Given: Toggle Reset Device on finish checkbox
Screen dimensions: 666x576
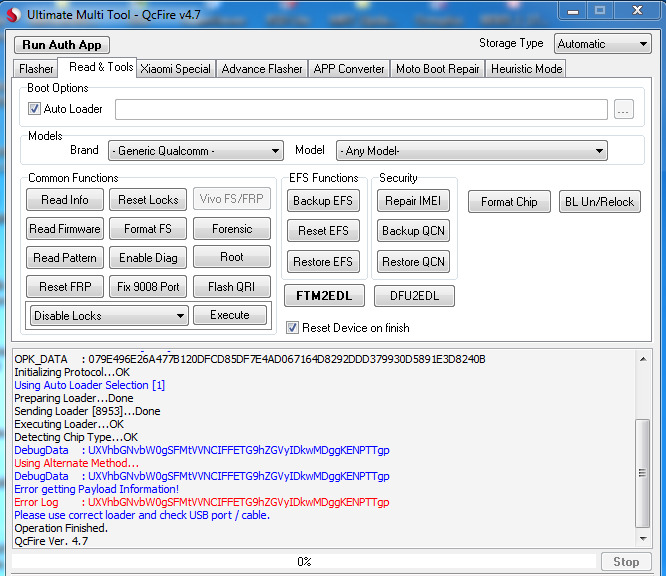Looking at the screenshot, I should tap(292, 328).
